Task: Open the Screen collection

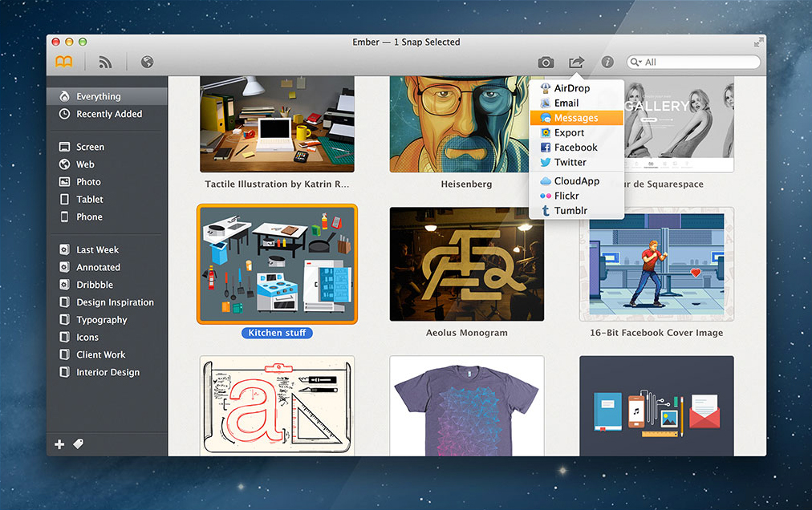Action: click(x=107, y=147)
